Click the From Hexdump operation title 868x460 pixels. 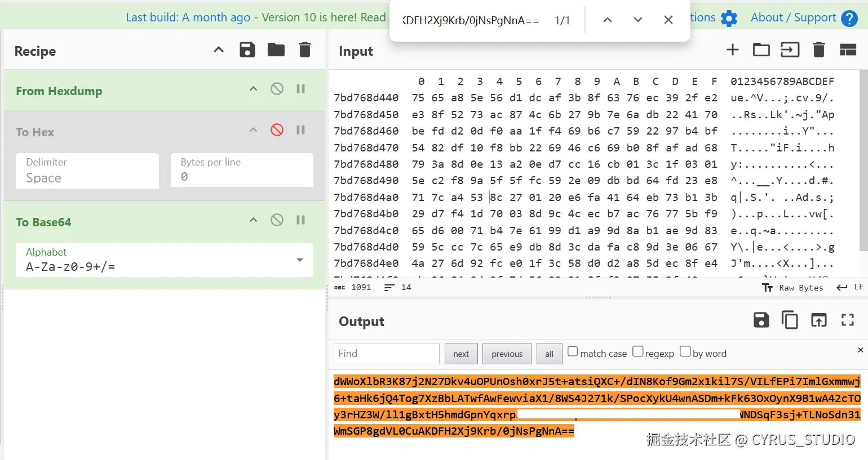point(59,91)
